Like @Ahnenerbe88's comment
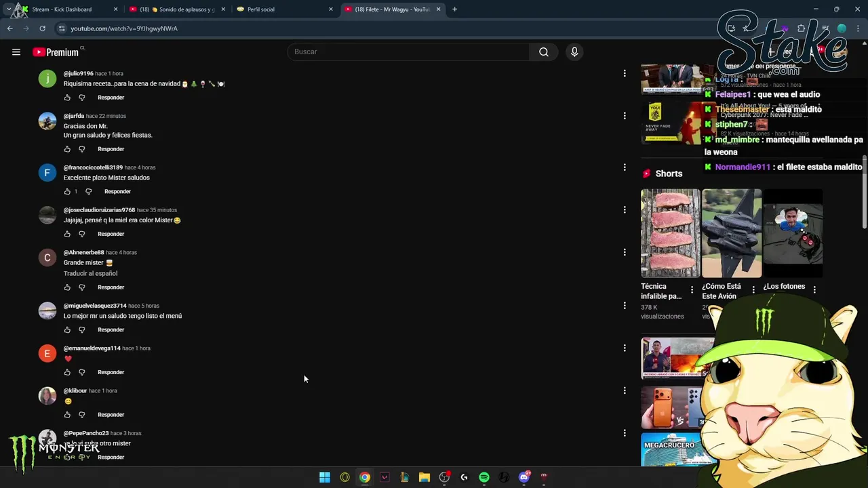 (x=67, y=287)
